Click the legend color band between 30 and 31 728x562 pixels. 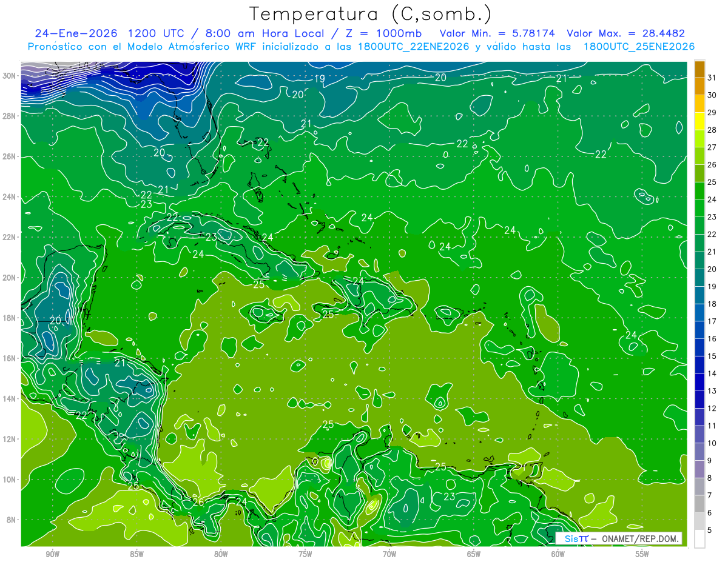(699, 86)
